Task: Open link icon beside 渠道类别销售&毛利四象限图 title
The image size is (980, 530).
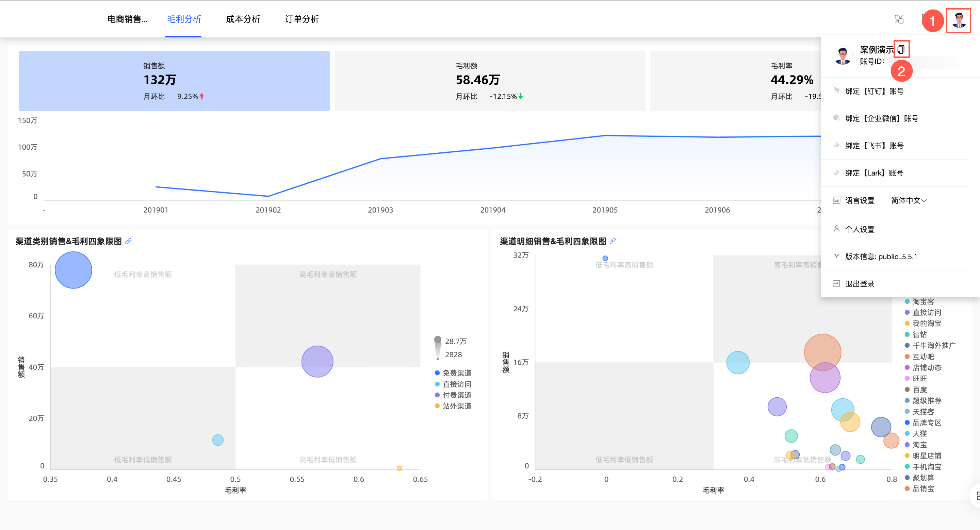Action: 128,241
